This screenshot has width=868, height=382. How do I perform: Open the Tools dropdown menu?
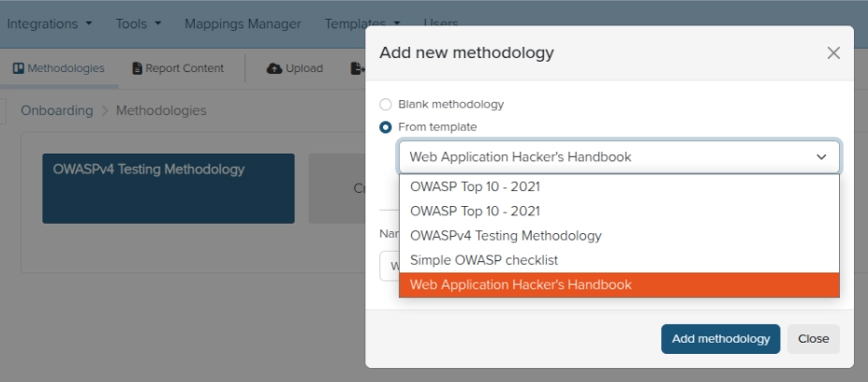139,23
